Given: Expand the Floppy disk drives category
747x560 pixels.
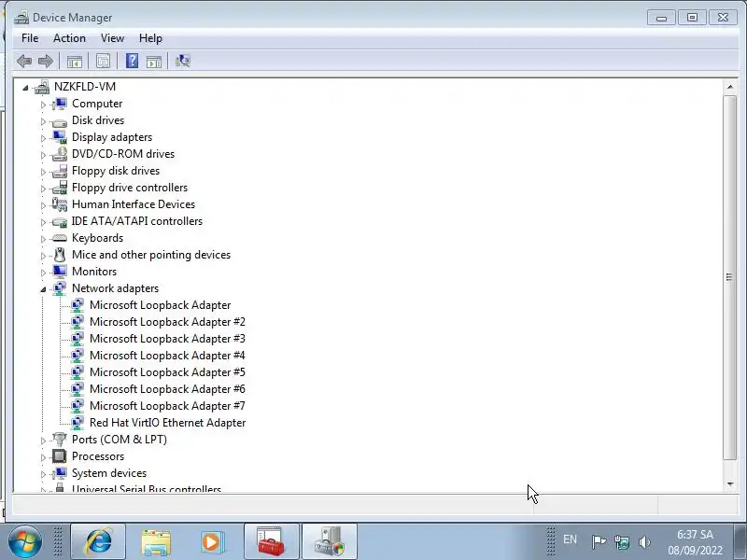Looking at the screenshot, I should pyautogui.click(x=43, y=172).
